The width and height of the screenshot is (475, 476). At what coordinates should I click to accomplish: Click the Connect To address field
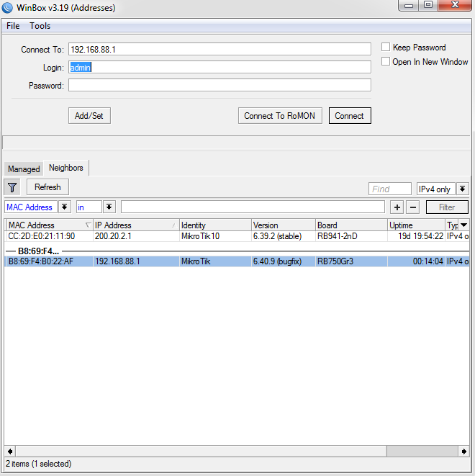coord(220,49)
